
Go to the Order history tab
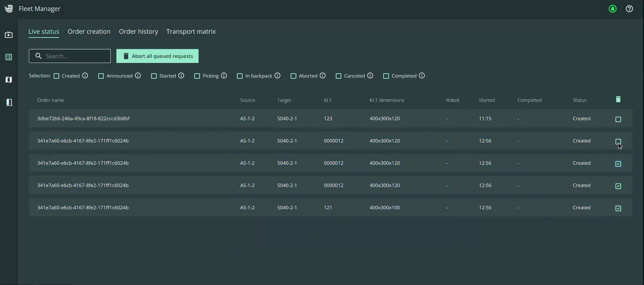click(138, 32)
